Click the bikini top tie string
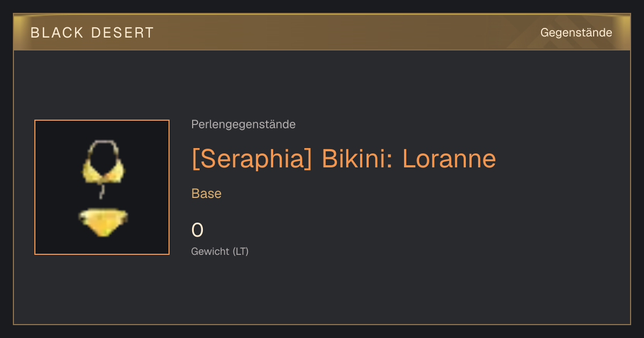The width and height of the screenshot is (644, 338). pos(100,192)
